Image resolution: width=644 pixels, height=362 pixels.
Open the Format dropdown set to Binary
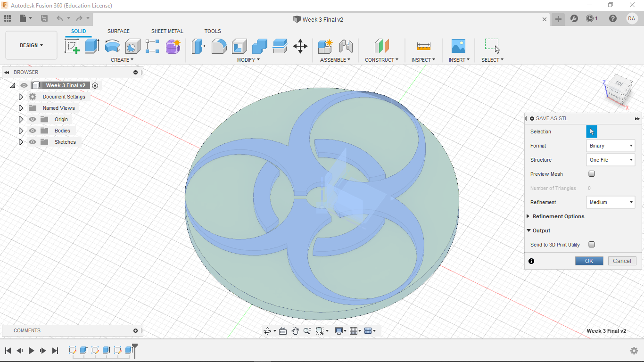pos(611,146)
